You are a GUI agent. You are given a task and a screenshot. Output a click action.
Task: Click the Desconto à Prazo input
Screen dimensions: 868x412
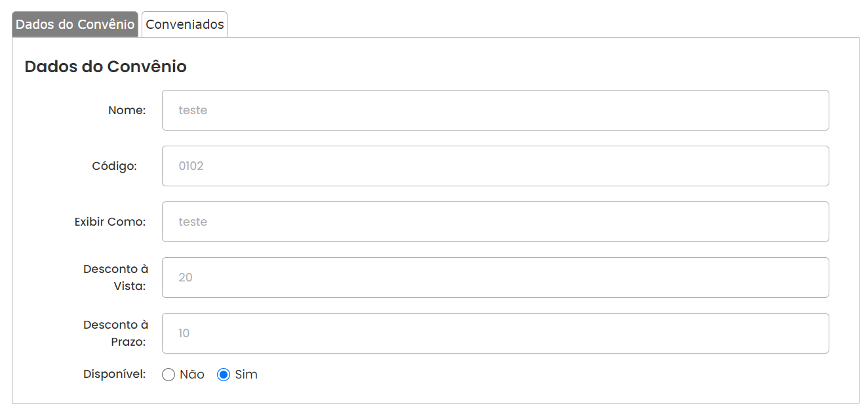point(495,333)
